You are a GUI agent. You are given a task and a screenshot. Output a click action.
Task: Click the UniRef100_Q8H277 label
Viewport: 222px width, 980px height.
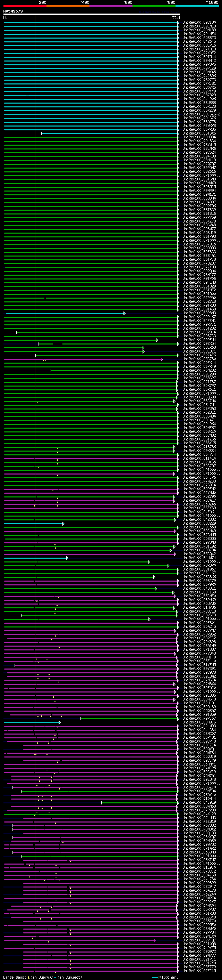tap(199, 275)
